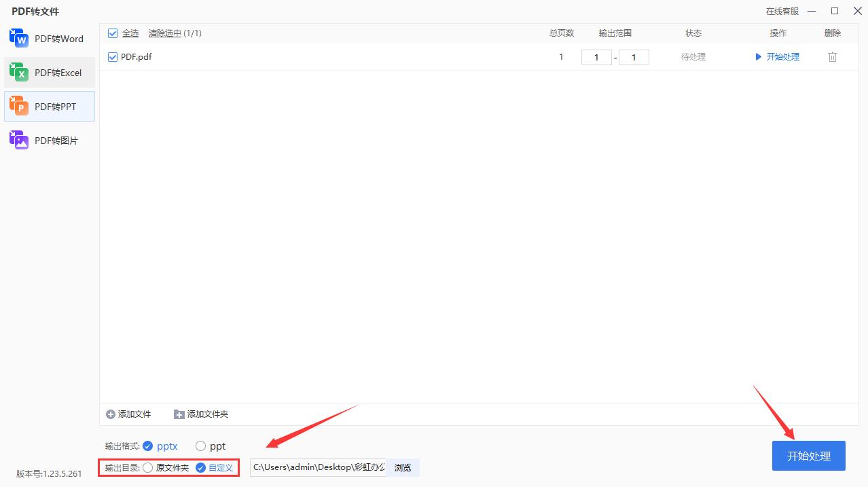The width and height of the screenshot is (868, 487).
Task: Click the 输出格式 label
Action: click(122, 446)
